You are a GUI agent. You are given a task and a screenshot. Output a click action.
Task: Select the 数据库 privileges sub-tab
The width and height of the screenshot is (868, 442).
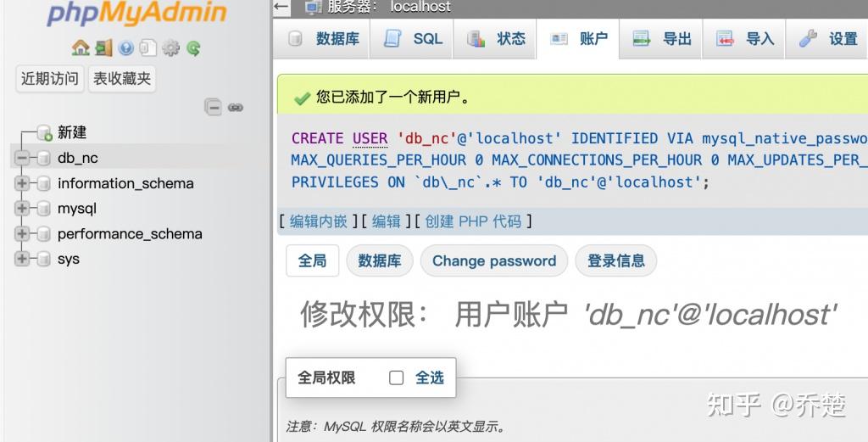pyautogui.click(x=380, y=260)
